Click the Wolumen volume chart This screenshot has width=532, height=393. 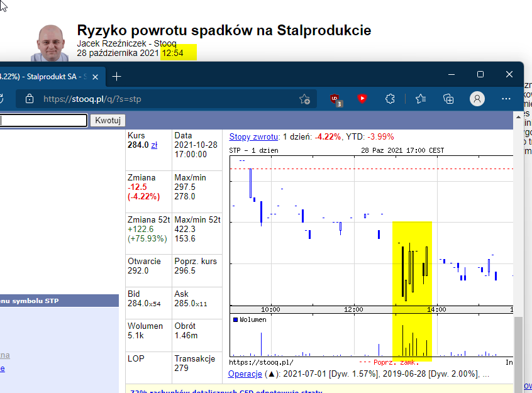pyautogui.click(x=371, y=335)
